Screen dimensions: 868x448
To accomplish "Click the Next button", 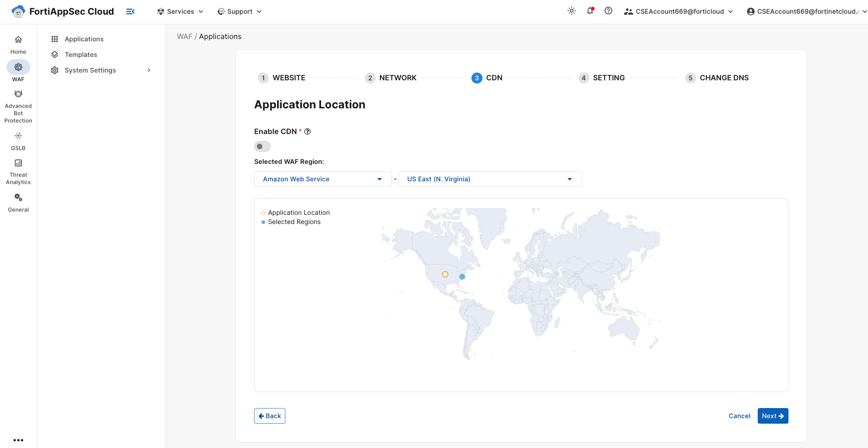I will click(773, 416).
